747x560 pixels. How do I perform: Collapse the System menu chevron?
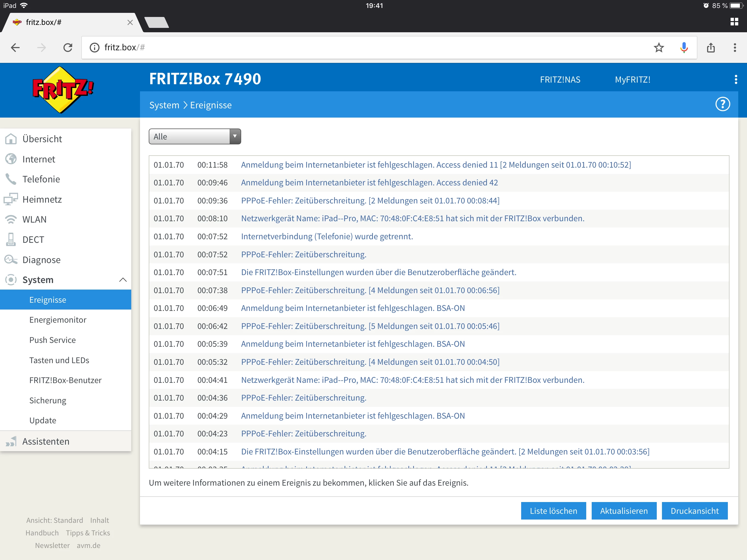point(123,280)
